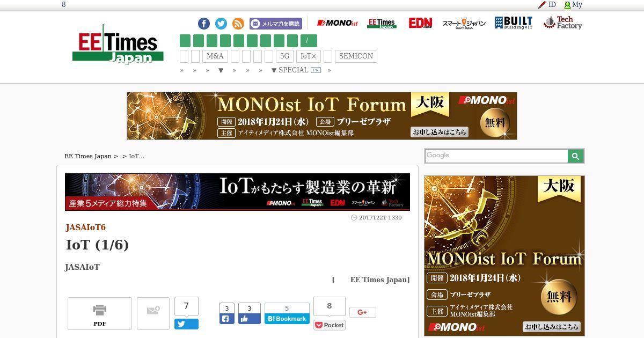Select the M&A topic tag
The height and width of the screenshot is (338, 644).
point(215,56)
